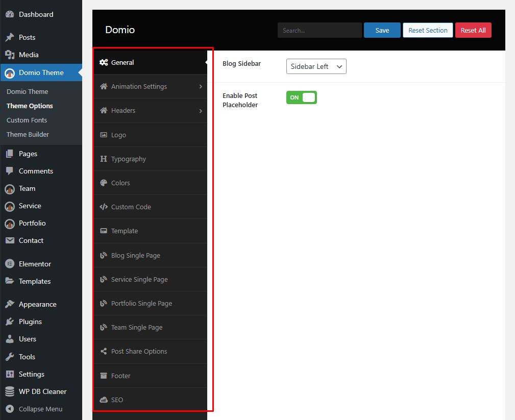Click the Media library icon
Screen dimensions: 515x420
10,55
